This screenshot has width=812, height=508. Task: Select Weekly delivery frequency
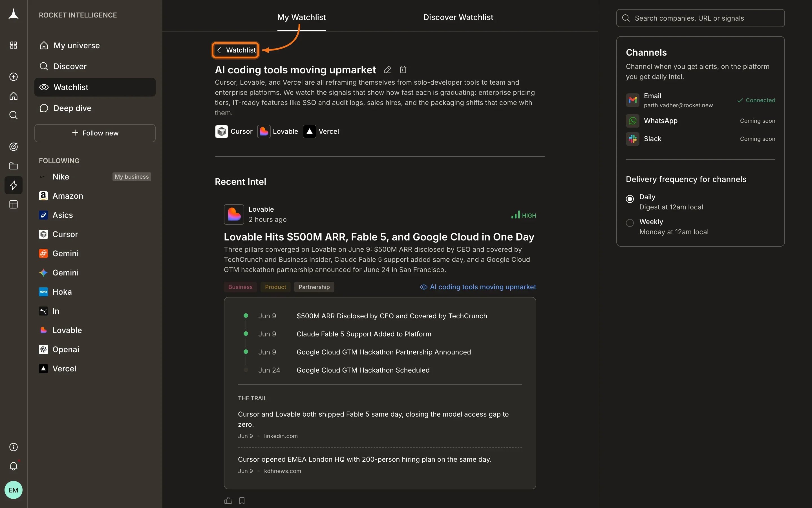click(630, 223)
